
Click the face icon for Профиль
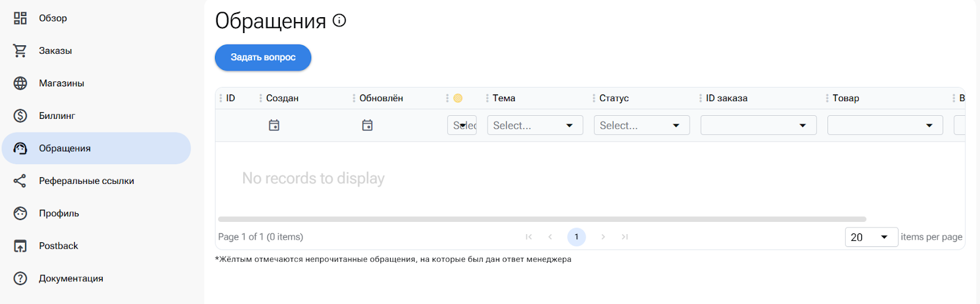pos(20,213)
